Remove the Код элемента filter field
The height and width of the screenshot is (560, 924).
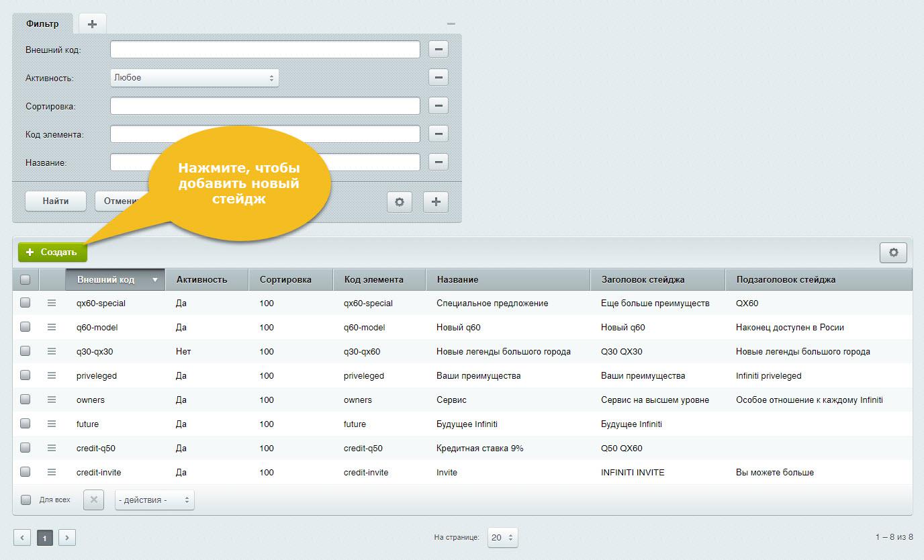tap(438, 134)
